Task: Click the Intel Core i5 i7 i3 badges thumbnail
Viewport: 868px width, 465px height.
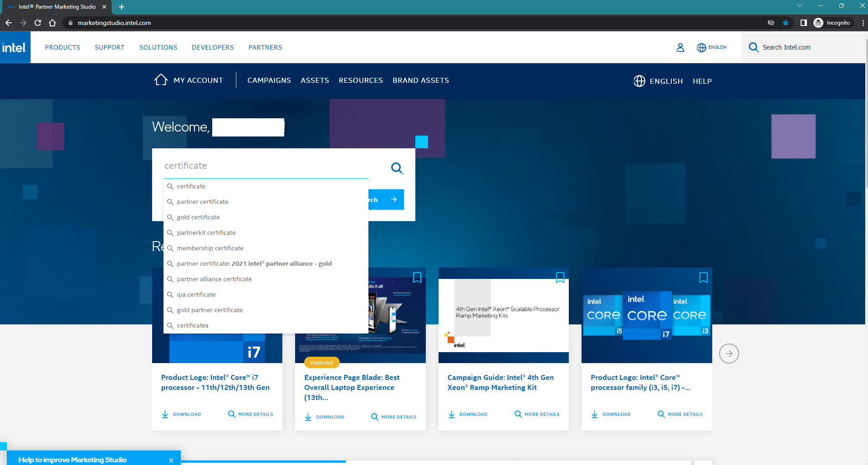Action: tap(647, 315)
